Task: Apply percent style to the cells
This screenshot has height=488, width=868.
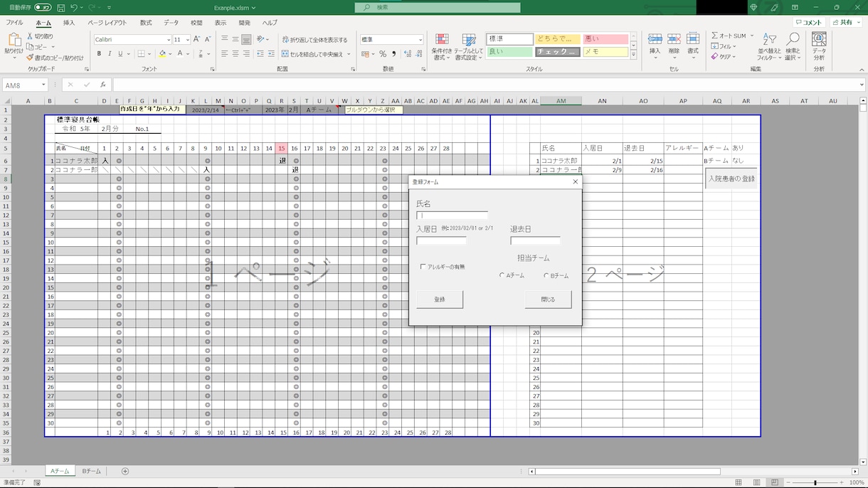Action: [383, 54]
